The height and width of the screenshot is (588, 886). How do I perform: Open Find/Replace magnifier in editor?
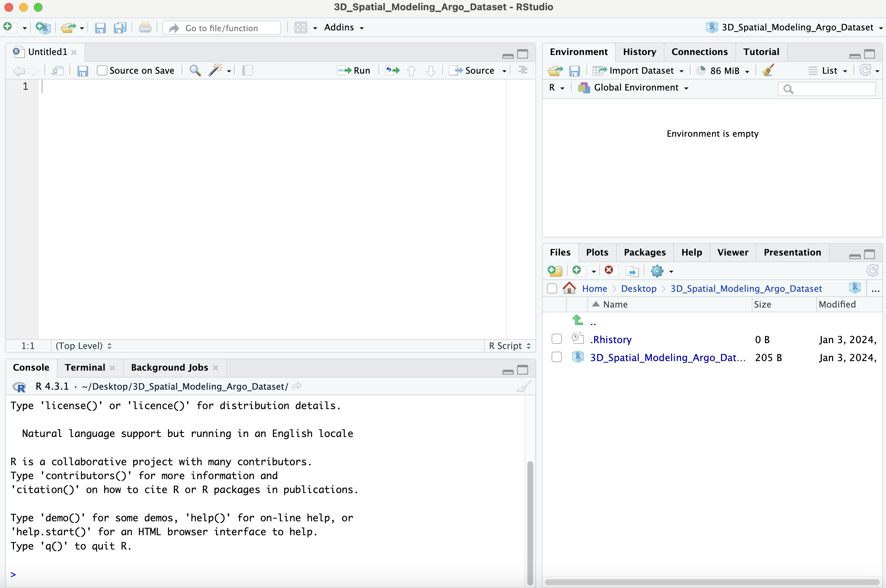tap(195, 70)
